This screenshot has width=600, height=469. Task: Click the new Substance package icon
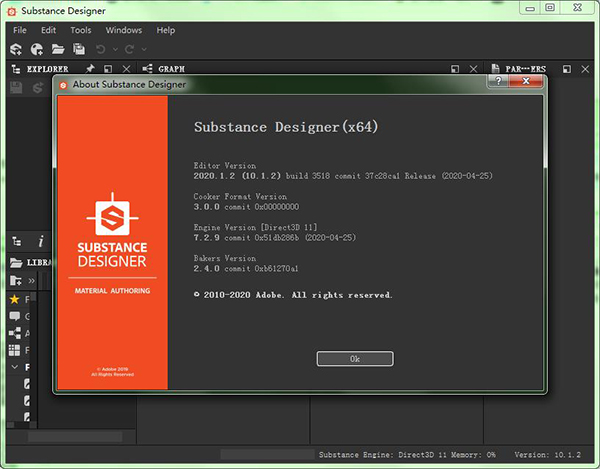pos(16,49)
